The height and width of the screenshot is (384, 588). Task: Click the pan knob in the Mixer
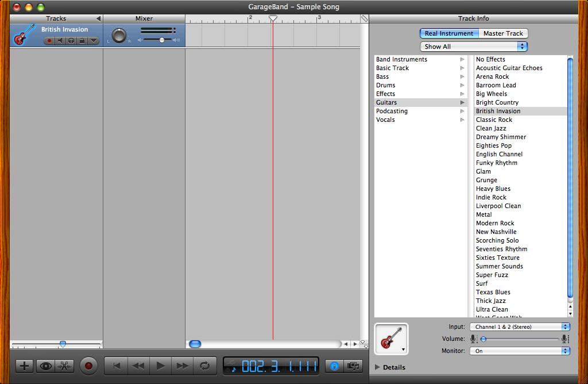pyautogui.click(x=119, y=35)
